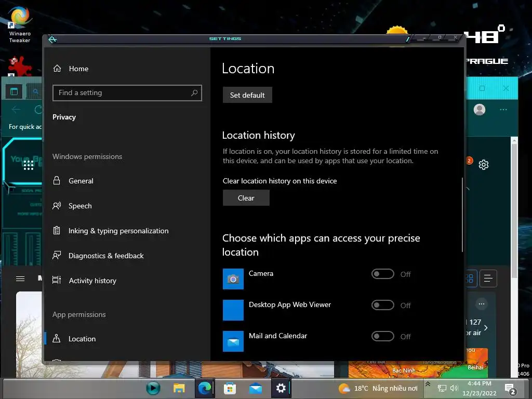Screen dimensions: 532x399
Task: Click the Inking clipboard icon
Action: [x=57, y=230]
